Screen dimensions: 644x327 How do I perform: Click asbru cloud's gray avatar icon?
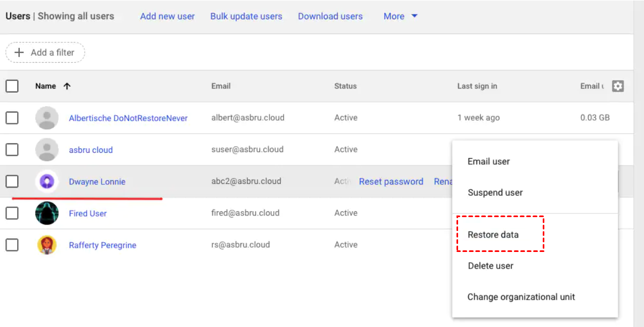[47, 150]
